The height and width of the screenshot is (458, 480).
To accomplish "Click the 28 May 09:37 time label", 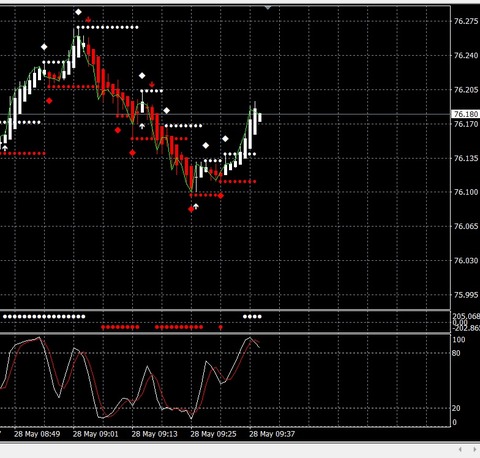I will point(272,434).
